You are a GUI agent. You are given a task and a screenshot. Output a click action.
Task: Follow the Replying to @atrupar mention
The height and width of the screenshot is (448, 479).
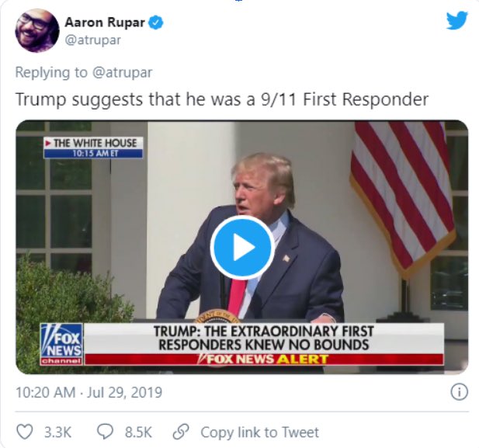122,73
